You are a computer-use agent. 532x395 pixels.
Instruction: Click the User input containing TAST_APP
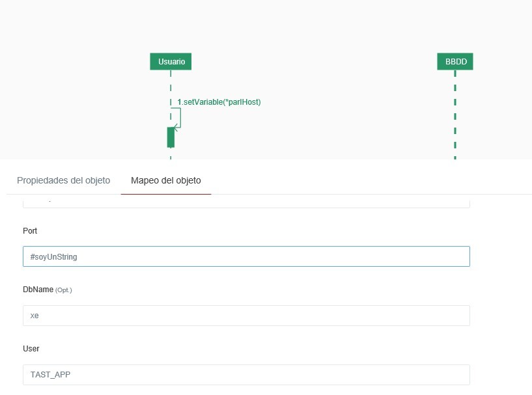pos(246,374)
